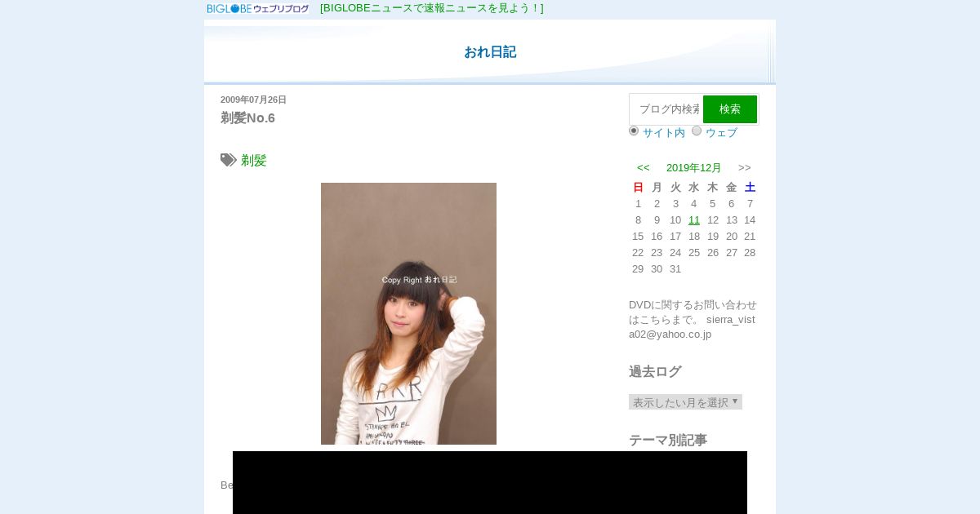
Task: Click the 日 Sunday column header
Action: pyautogui.click(x=639, y=188)
